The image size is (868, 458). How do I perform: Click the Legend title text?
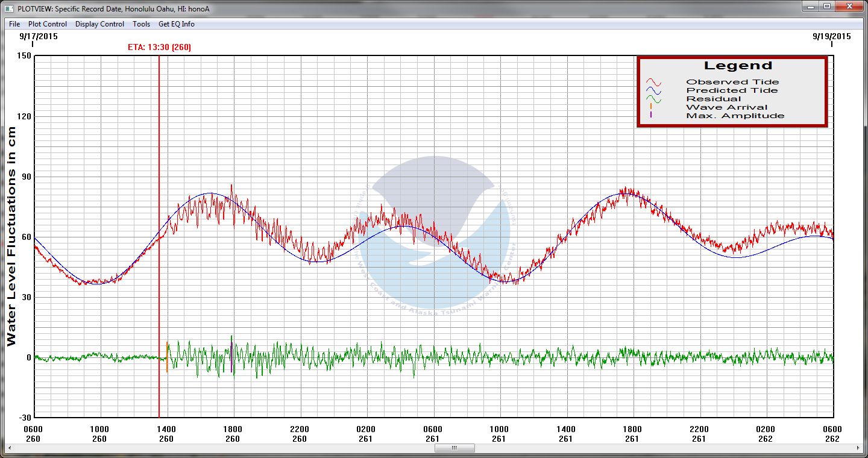(737, 66)
